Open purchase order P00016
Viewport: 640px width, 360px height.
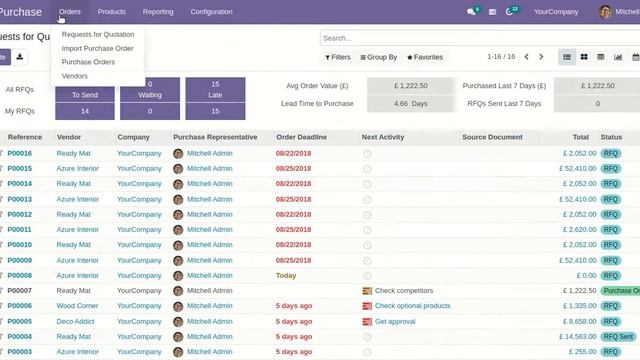tap(20, 153)
